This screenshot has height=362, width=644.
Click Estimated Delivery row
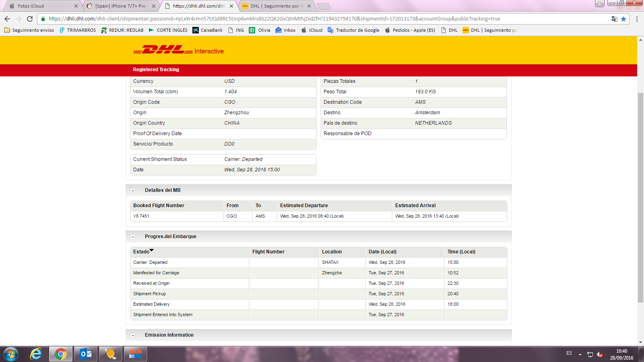[x=318, y=304]
